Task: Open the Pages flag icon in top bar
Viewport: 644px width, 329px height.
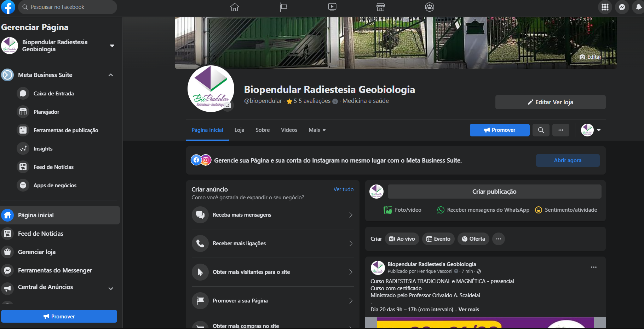Action: pyautogui.click(x=283, y=7)
